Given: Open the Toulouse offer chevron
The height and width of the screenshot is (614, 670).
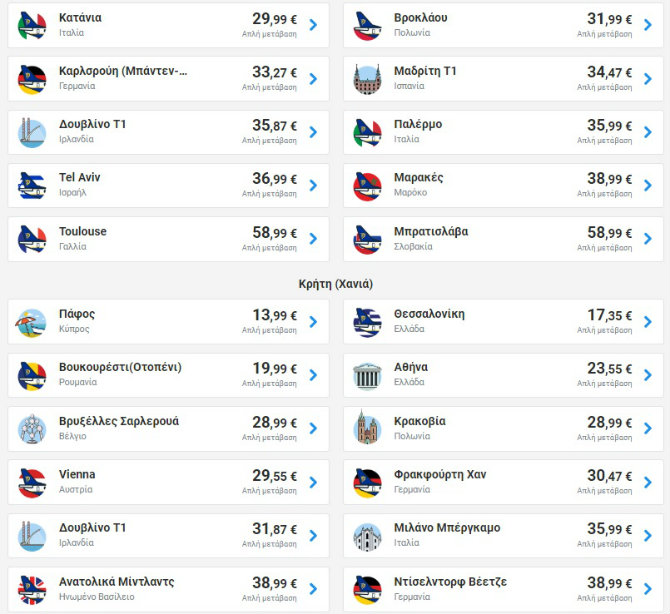Looking at the screenshot, I should click(x=313, y=239).
